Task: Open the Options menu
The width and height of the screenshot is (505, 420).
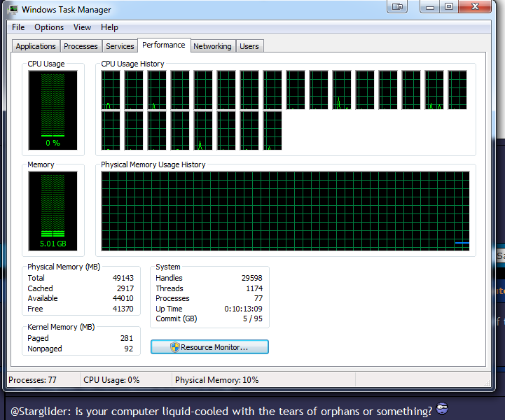Action: tap(49, 27)
